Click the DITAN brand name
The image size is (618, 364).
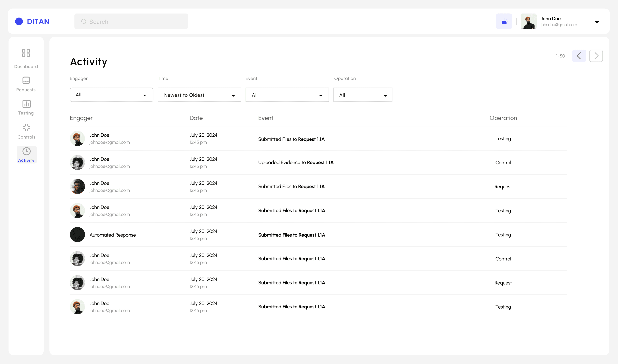38,22
